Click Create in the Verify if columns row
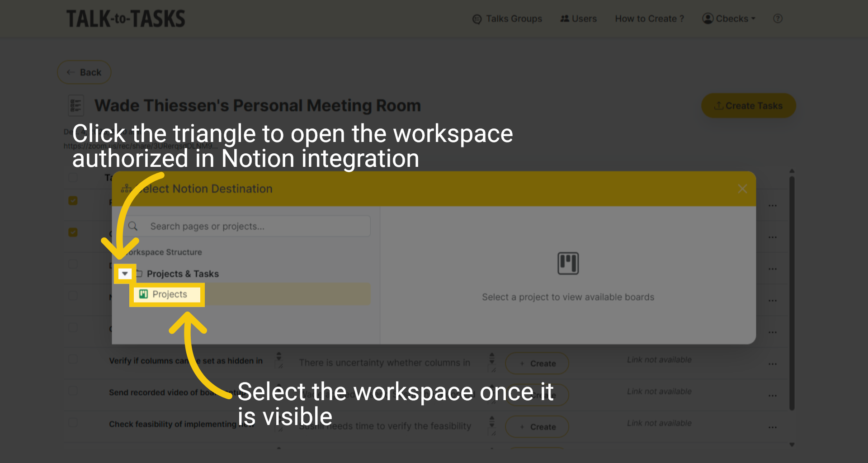This screenshot has width=868, height=463. point(537,364)
